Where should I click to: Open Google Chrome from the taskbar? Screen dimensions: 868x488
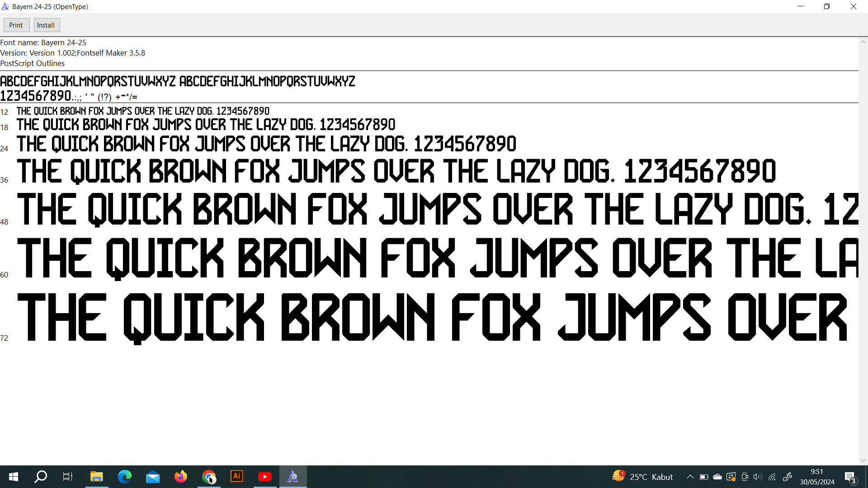[x=209, y=476]
